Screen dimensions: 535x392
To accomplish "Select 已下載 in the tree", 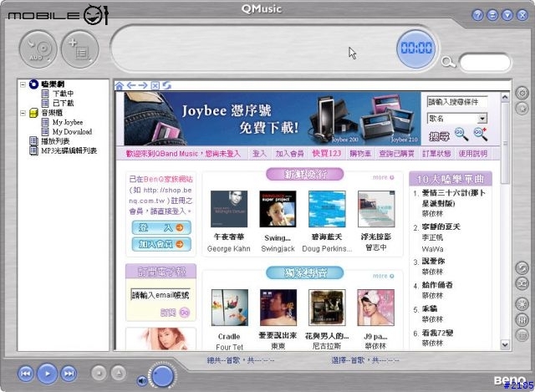I will coord(64,103).
